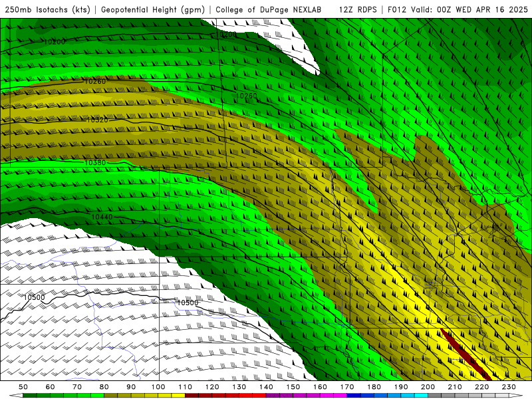Click the '60' color bar value
The width and height of the screenshot is (532, 399).
[51, 387]
